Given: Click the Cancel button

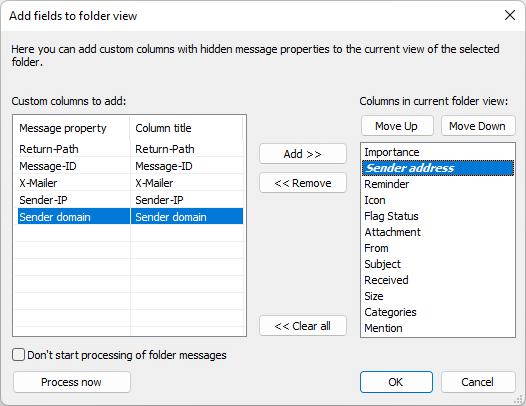Looking at the screenshot, I should pyautogui.click(x=478, y=382).
